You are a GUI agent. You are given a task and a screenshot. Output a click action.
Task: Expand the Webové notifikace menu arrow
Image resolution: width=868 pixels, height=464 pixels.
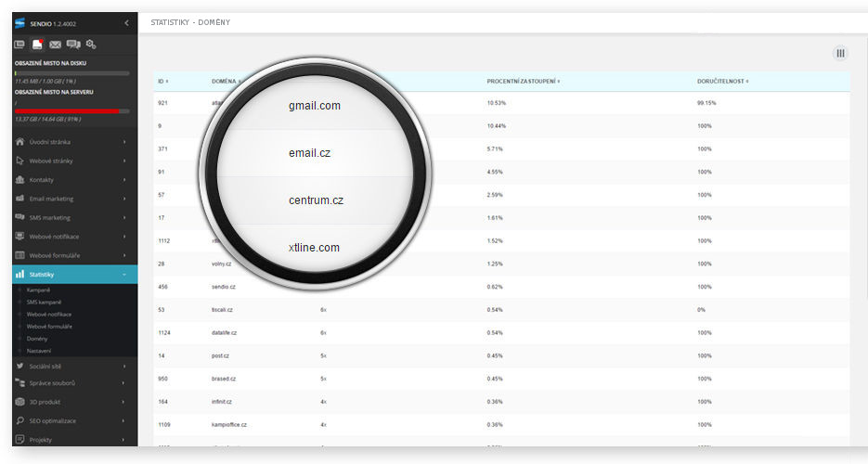[124, 237]
